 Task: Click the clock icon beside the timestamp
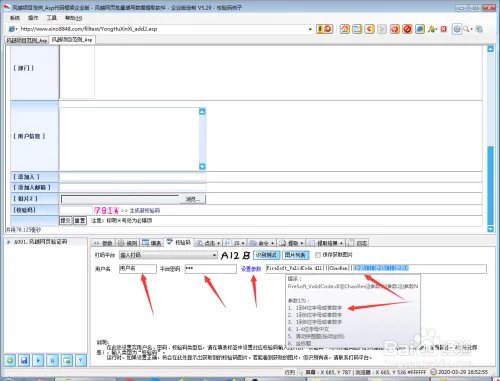433,372
